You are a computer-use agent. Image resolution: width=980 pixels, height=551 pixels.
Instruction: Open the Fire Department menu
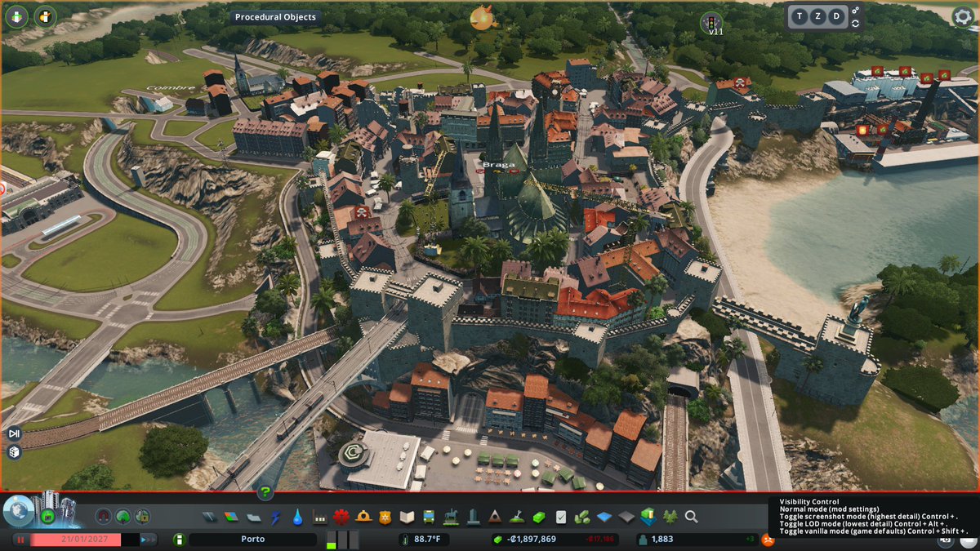coord(363,517)
